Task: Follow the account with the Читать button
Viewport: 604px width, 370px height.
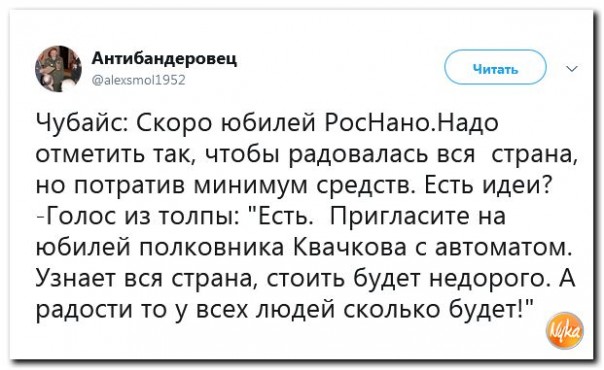Action: pyautogui.click(x=495, y=68)
